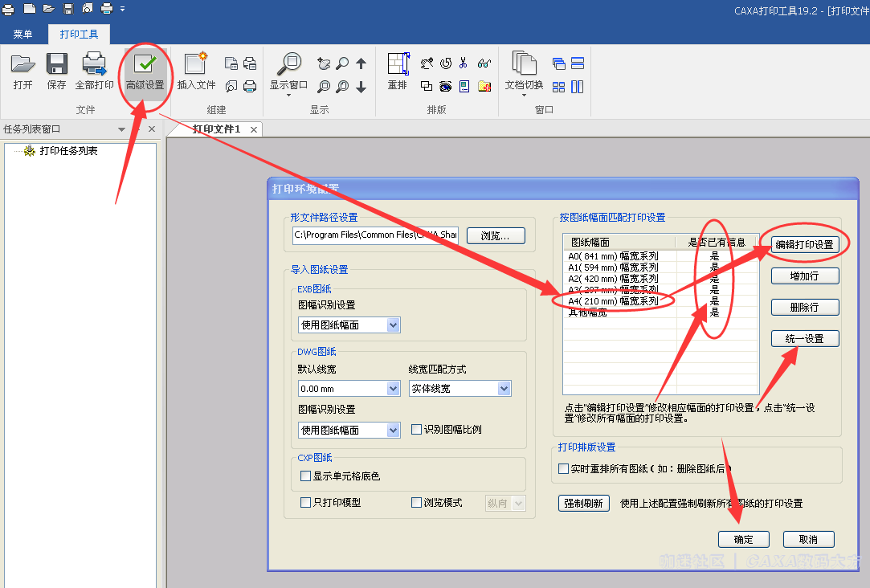Open the 文档切换 document switch icon

pyautogui.click(x=524, y=65)
